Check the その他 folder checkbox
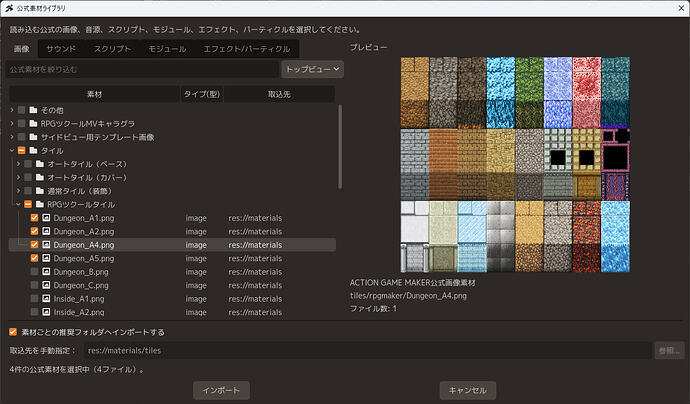This screenshot has height=404, width=690. [x=21, y=110]
